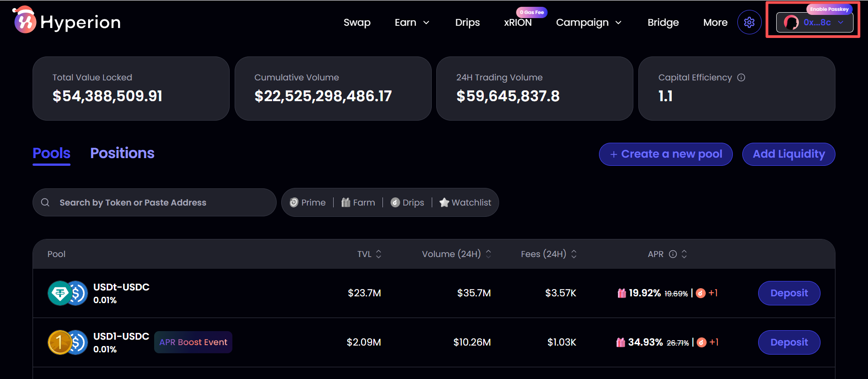This screenshot has width=868, height=379.
Task: Expand the Campaign dropdown menu
Action: click(x=588, y=22)
